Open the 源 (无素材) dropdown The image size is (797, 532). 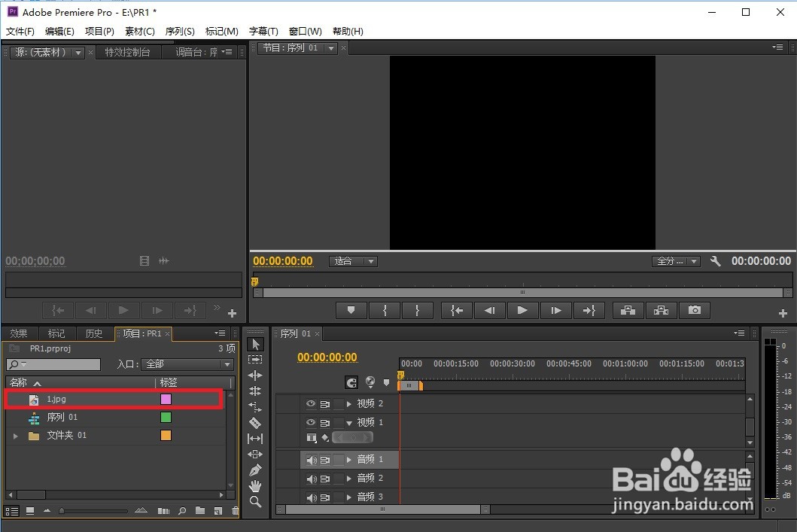tap(78, 53)
